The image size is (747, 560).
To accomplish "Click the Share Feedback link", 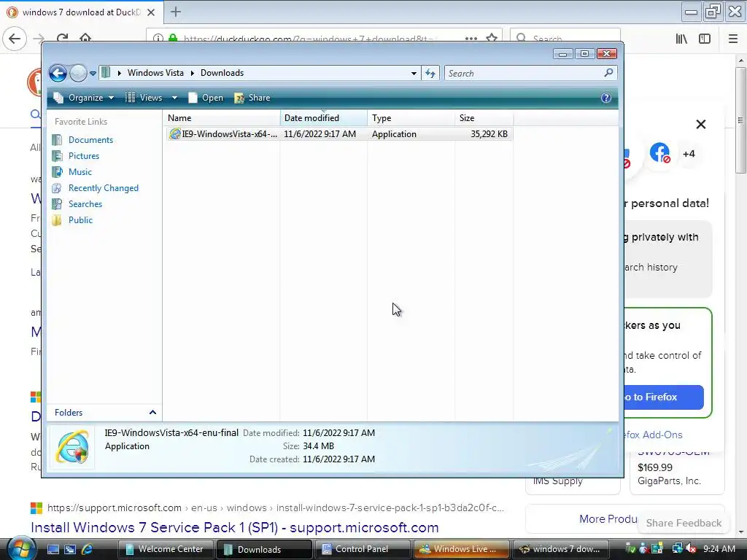I will pyautogui.click(x=684, y=523).
